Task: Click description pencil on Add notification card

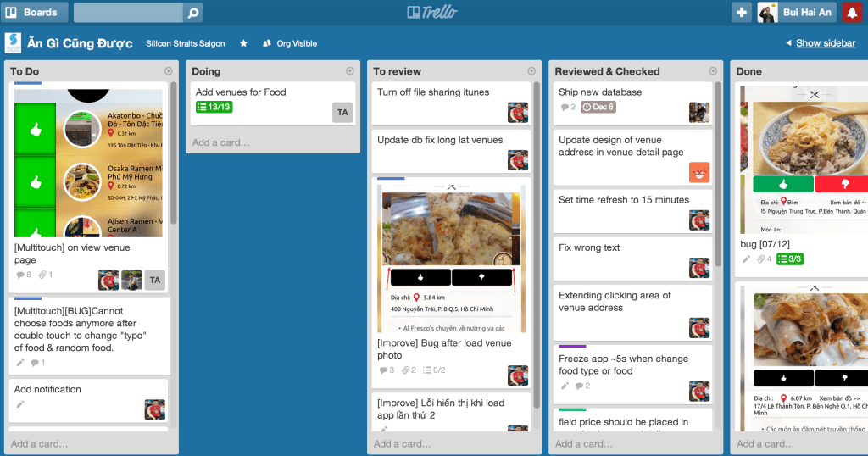Action: click(x=20, y=404)
